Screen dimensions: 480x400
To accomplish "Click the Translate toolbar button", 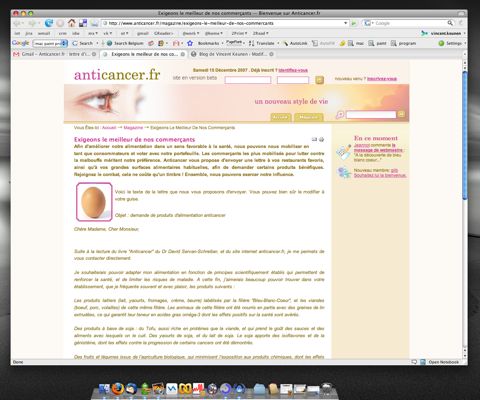I will [262, 43].
